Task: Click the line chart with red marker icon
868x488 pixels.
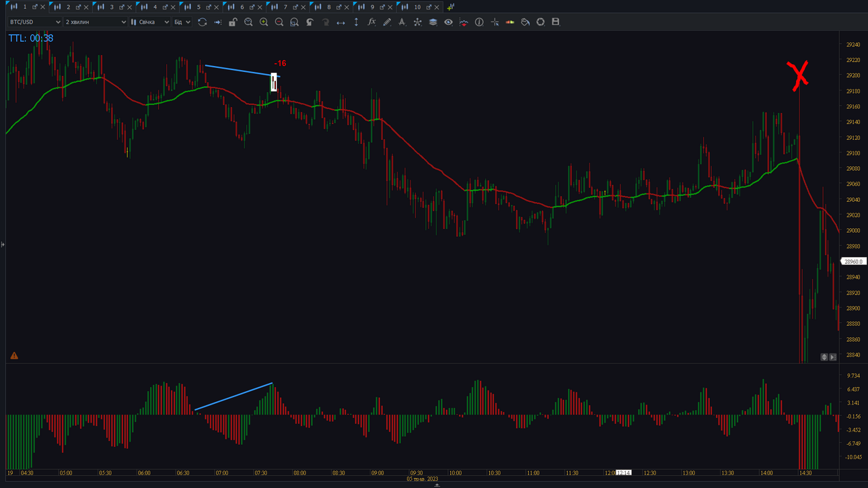Action: (464, 22)
